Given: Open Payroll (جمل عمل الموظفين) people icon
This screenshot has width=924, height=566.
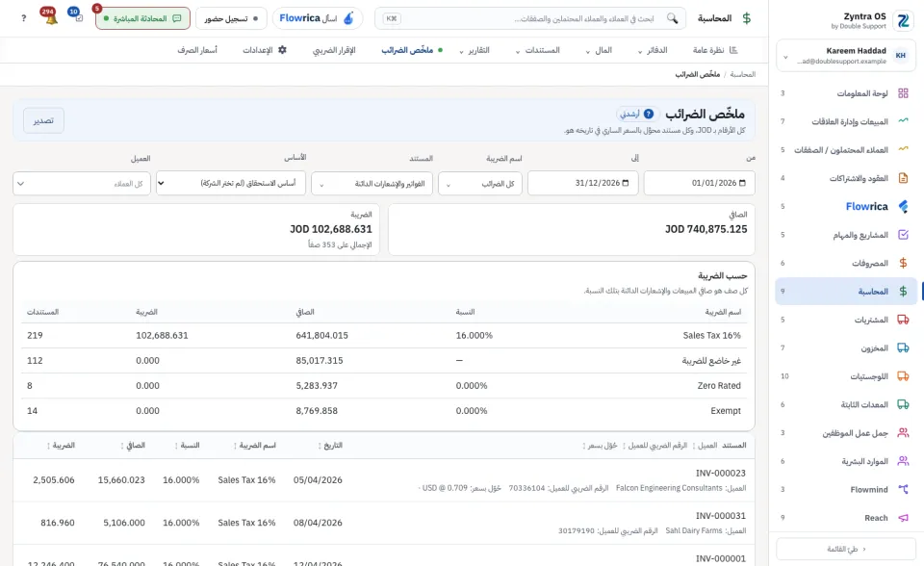Looking at the screenshot, I should click(x=903, y=433).
